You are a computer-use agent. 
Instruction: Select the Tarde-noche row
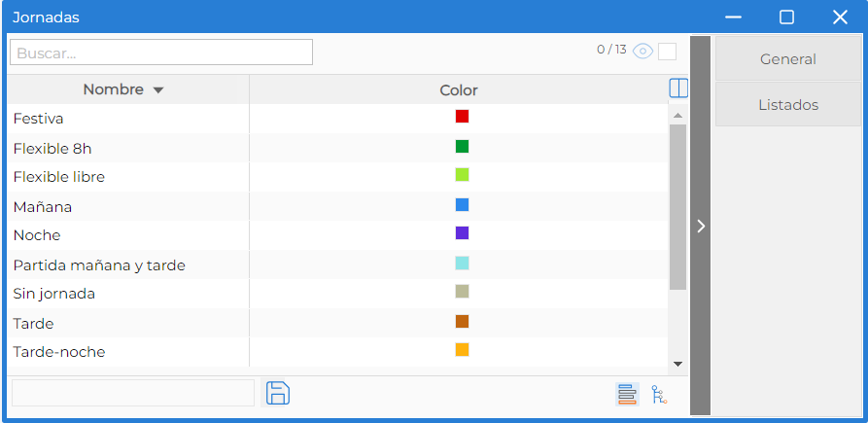[x=337, y=352]
